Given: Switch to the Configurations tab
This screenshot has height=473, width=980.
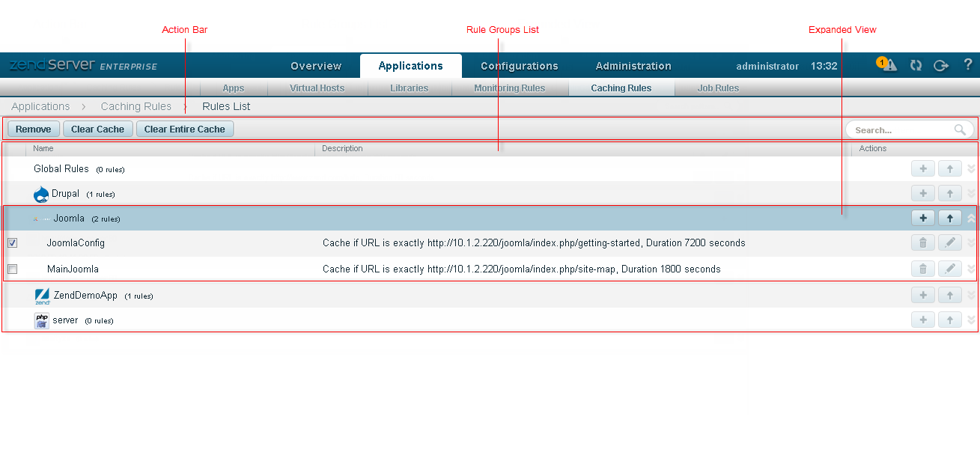Looking at the screenshot, I should (519, 66).
